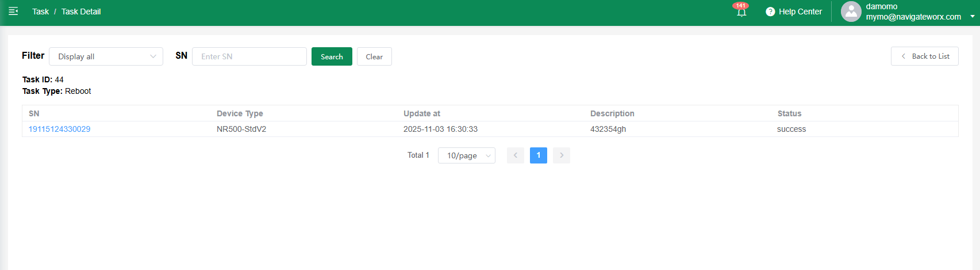Open the 10/page size dropdown

click(x=466, y=155)
